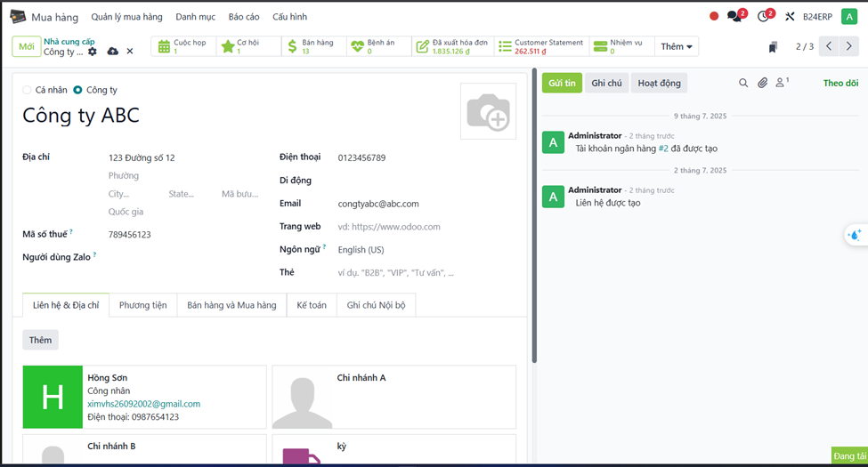Click the paperclip attachments icon
The height and width of the screenshot is (467, 868).
[763, 83]
